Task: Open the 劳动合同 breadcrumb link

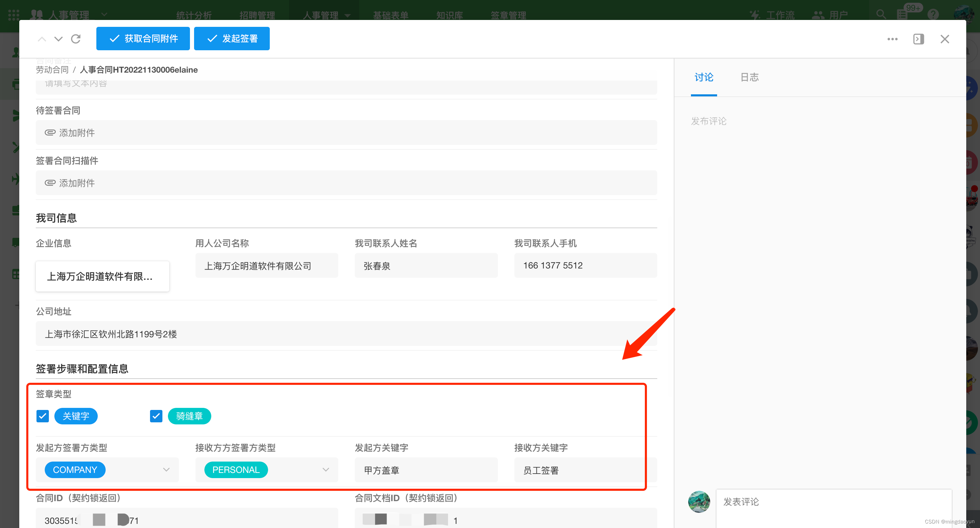Action: [52, 70]
